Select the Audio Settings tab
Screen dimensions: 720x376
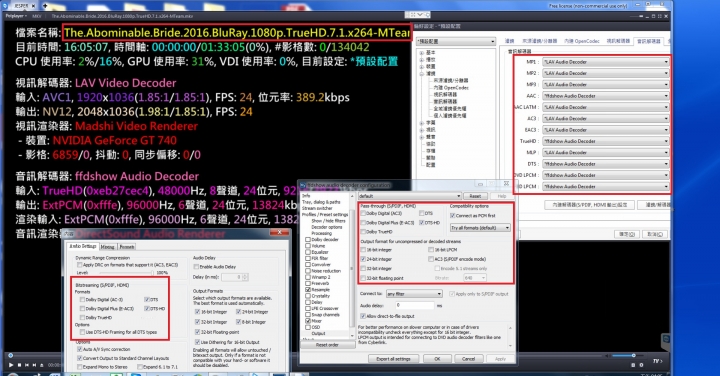tap(83, 246)
